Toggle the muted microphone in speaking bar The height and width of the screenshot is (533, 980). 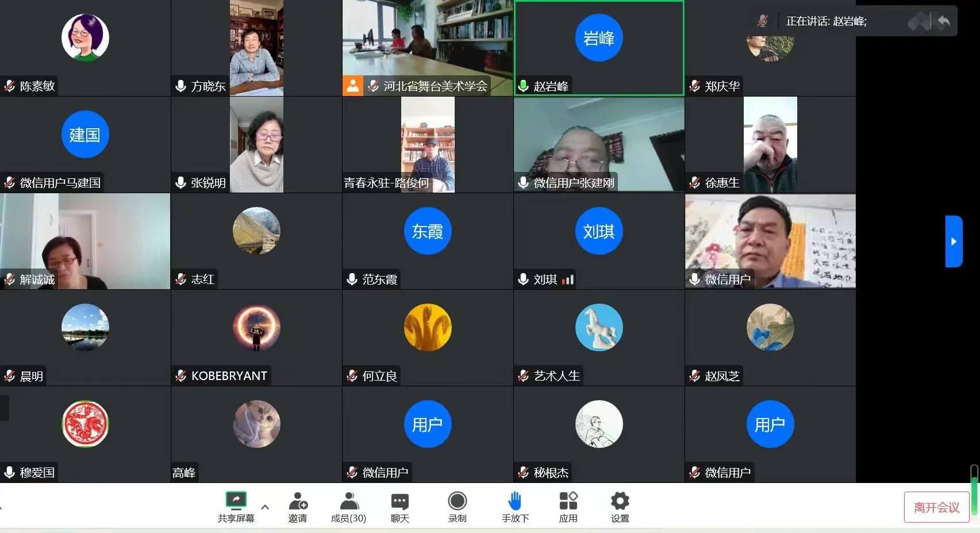coord(763,21)
